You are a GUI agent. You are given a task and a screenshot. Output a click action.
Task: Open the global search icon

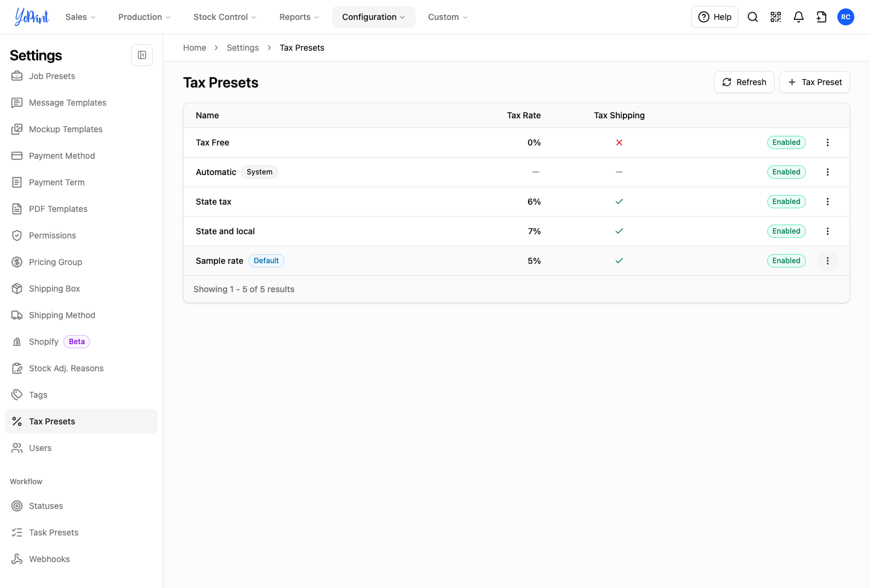753,17
